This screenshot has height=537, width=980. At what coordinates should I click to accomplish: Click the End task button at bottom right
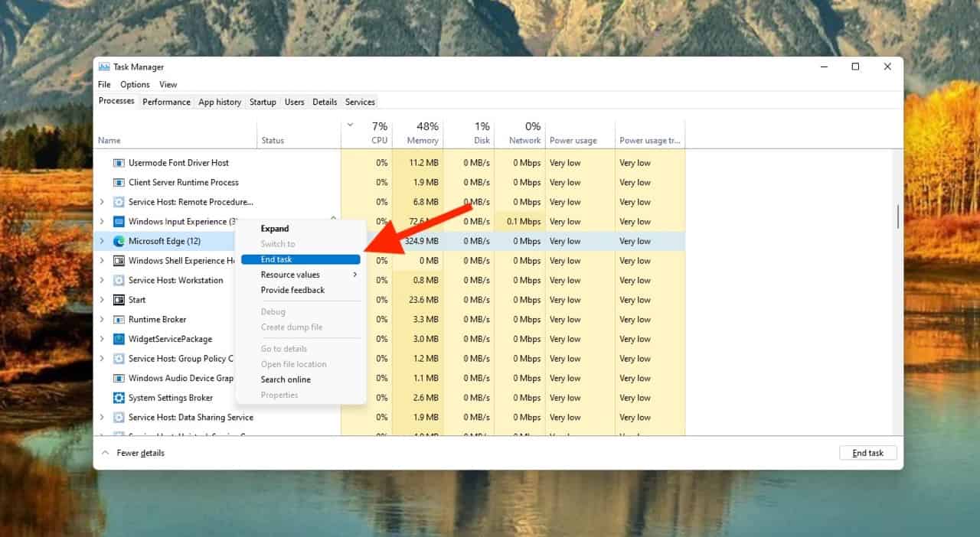tap(867, 453)
